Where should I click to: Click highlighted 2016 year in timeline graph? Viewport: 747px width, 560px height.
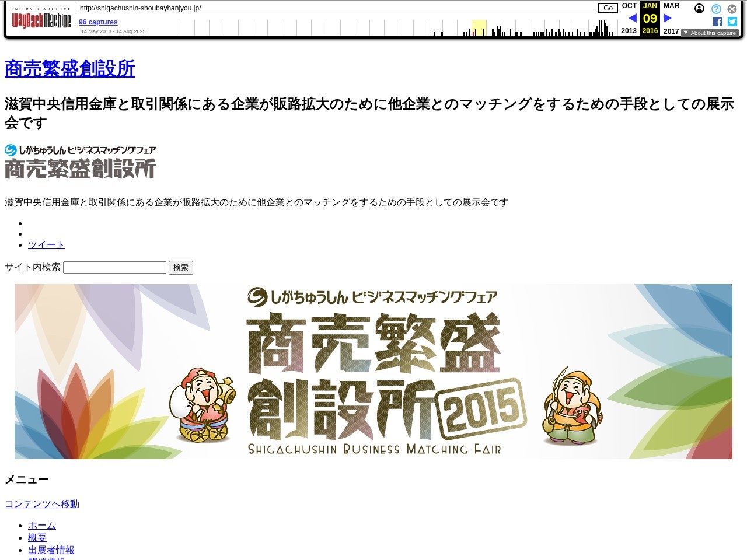[x=479, y=27]
